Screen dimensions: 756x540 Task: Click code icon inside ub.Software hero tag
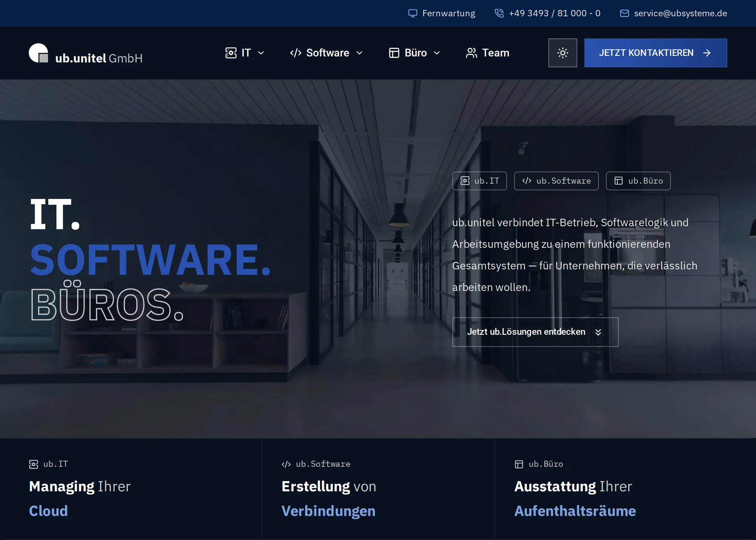pyautogui.click(x=527, y=181)
